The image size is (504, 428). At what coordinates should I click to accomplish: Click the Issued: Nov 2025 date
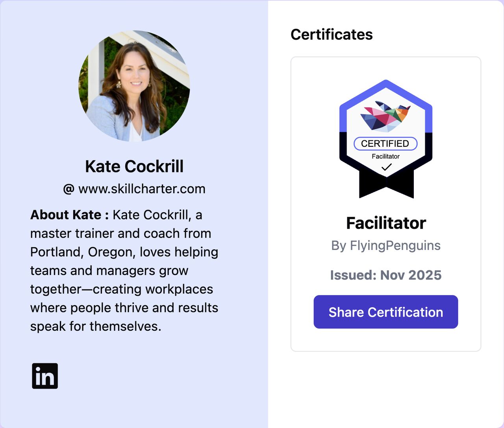point(386,275)
